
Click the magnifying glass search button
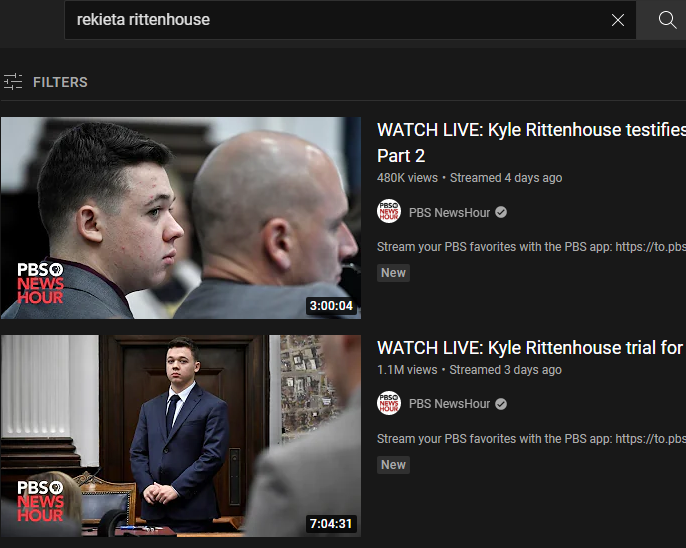tap(667, 20)
